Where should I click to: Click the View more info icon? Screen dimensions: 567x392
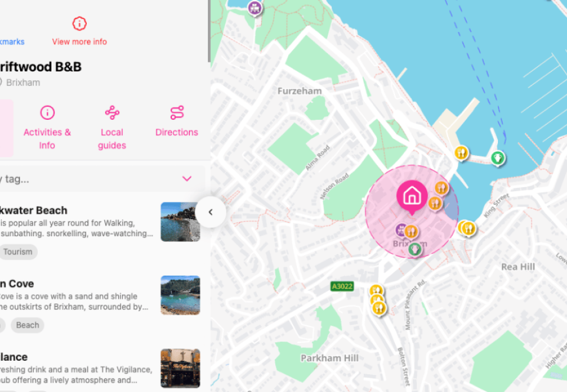point(79,24)
